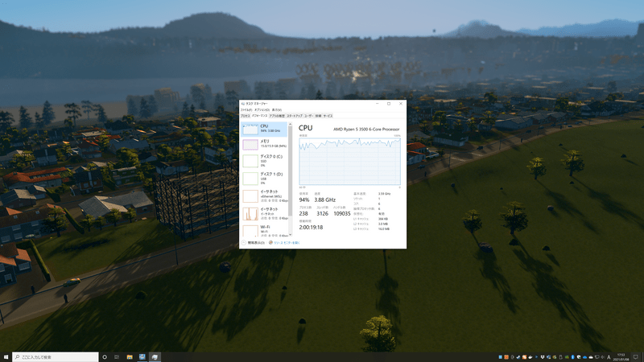Open File Explorer from taskbar
The image size is (644, 362).
click(130, 356)
